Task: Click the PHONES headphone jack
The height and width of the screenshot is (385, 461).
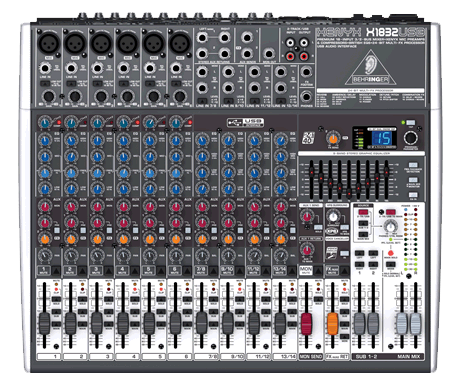Action: point(306,97)
